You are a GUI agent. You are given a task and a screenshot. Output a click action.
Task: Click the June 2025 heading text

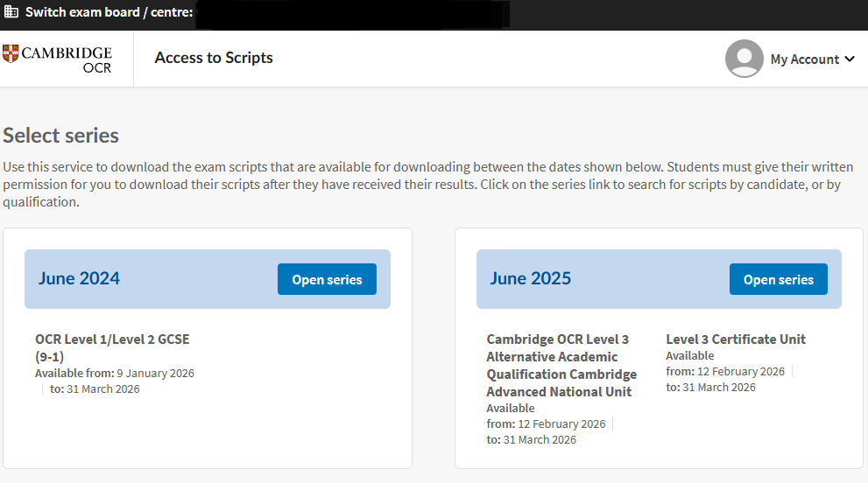[530, 278]
